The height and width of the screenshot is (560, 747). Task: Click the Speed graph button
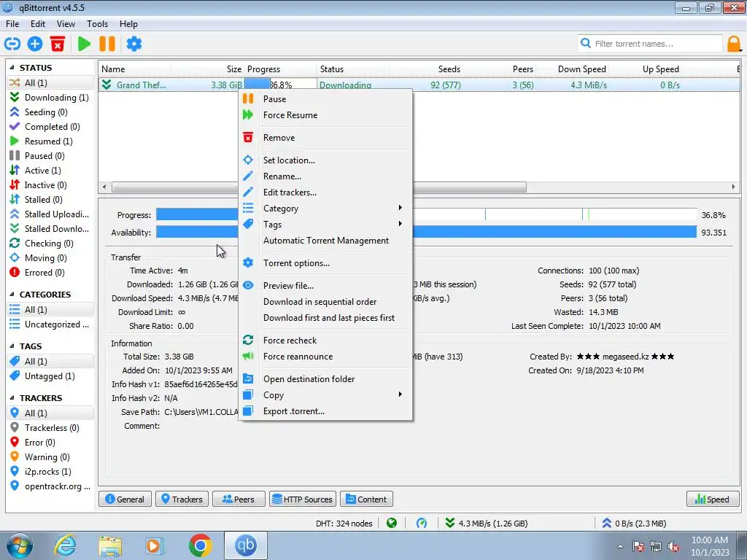(712, 499)
